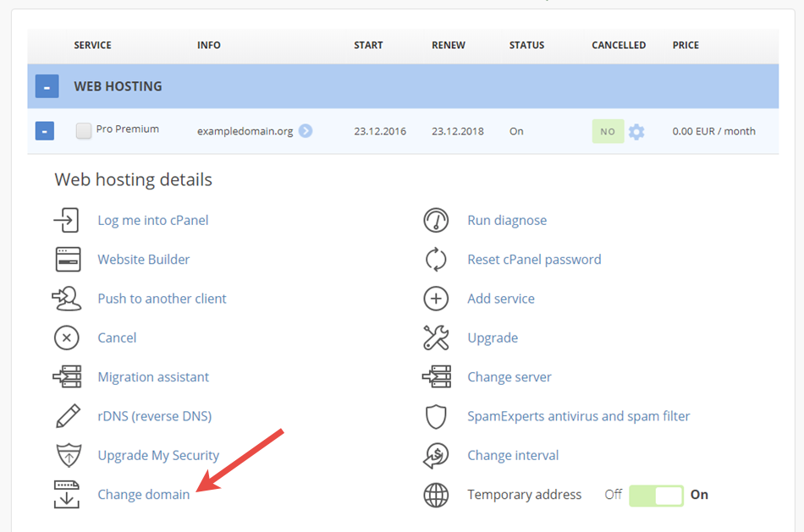Open the Change domain link
The image size is (804, 532).
click(144, 495)
